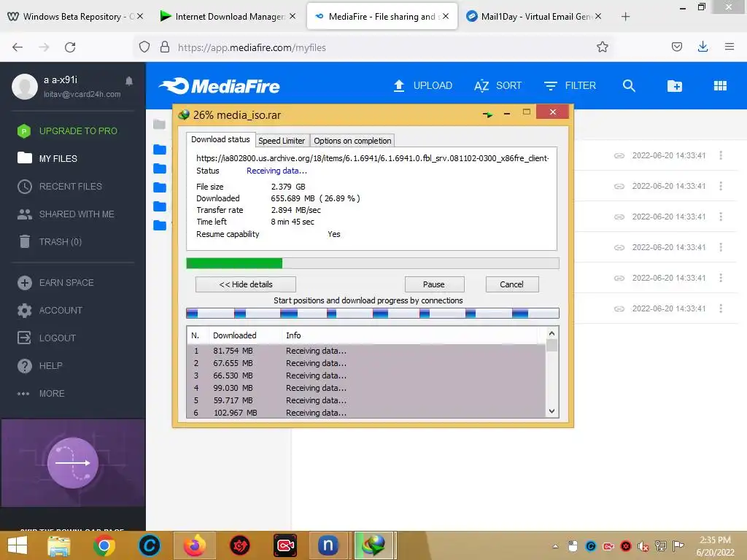Click the connections list scroll down arrow
The image size is (747, 560).
point(551,411)
